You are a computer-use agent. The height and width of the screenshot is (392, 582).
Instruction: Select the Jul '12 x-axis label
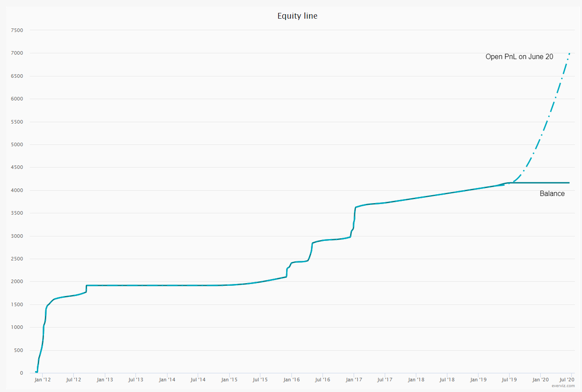click(73, 380)
